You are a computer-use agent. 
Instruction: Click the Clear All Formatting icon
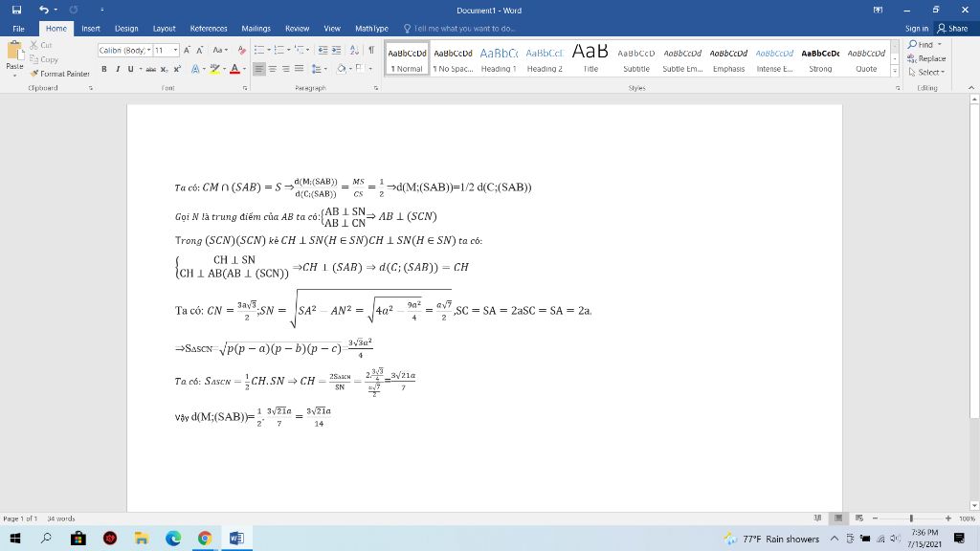point(243,50)
